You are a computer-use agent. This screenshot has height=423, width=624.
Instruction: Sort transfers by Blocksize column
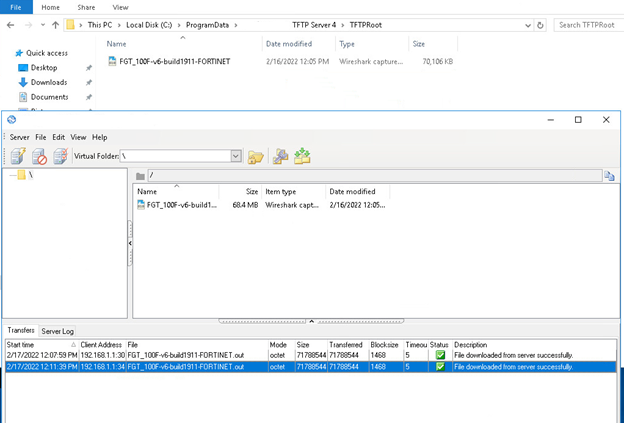coord(386,345)
